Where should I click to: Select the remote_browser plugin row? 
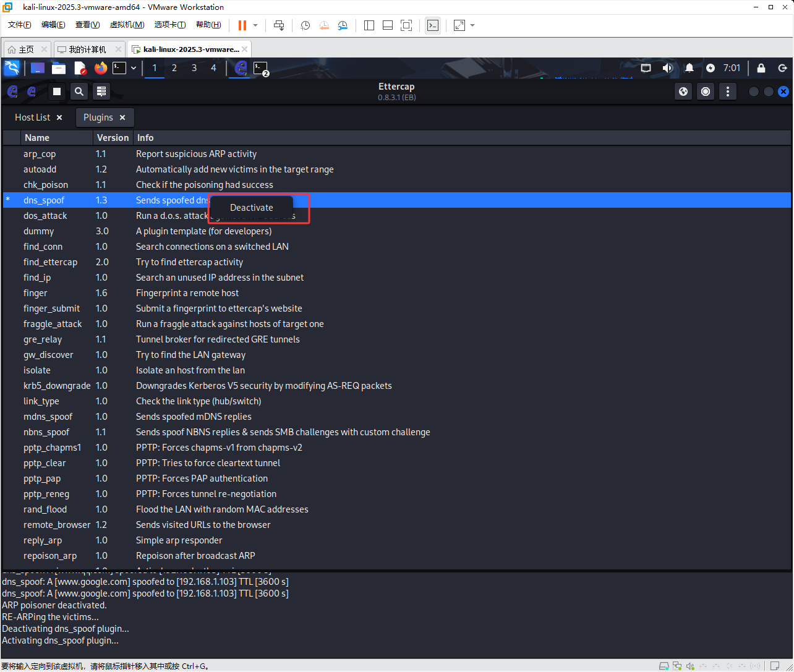(396, 525)
